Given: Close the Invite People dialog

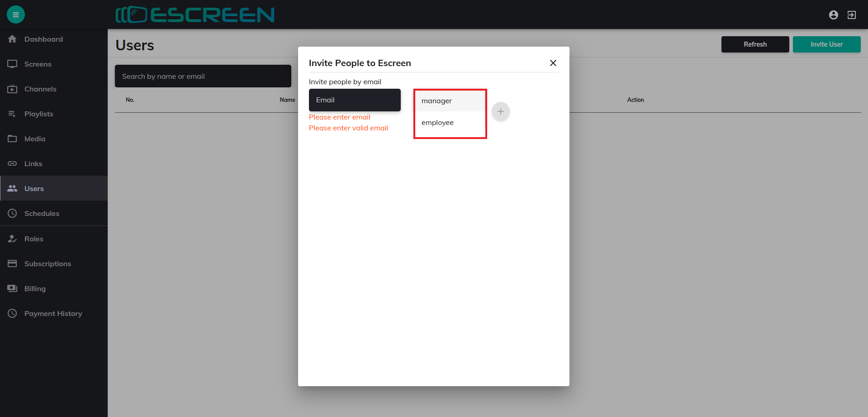Looking at the screenshot, I should pyautogui.click(x=553, y=63).
